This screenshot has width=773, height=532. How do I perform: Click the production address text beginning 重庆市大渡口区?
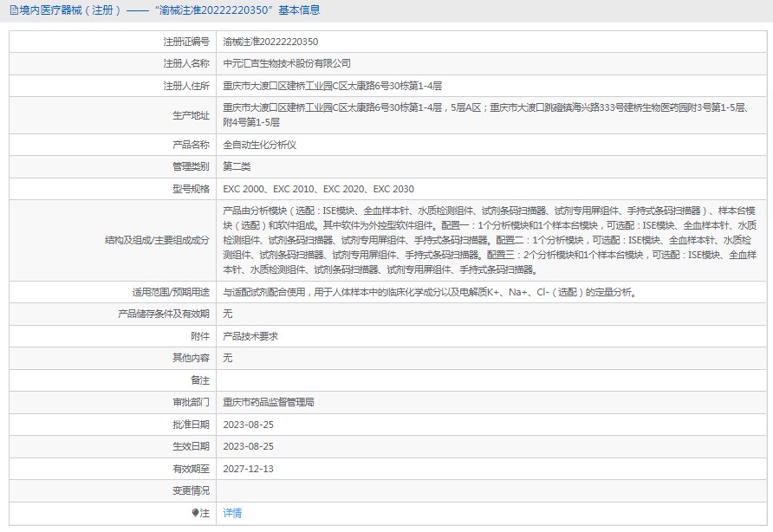(486, 115)
